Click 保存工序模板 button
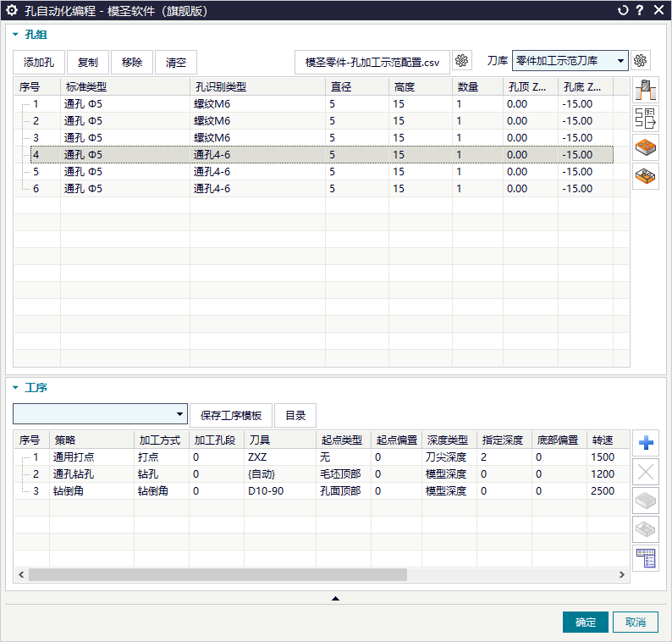 click(x=231, y=415)
